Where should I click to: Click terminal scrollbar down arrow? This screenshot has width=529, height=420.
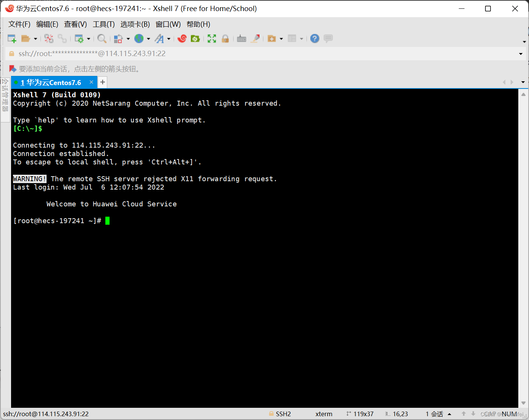click(523, 403)
